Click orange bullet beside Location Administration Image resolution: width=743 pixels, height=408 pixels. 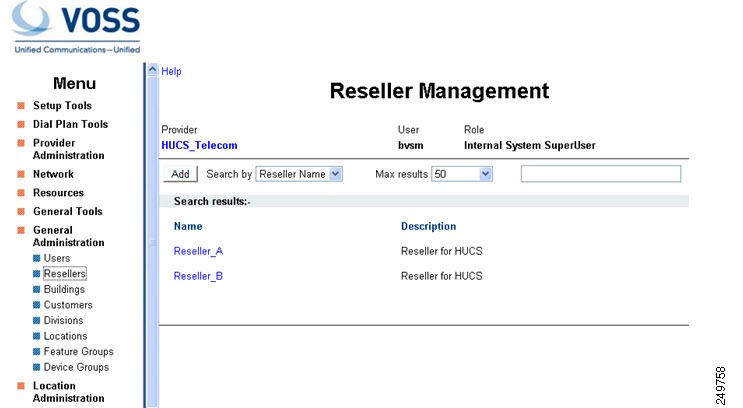pos(21,386)
